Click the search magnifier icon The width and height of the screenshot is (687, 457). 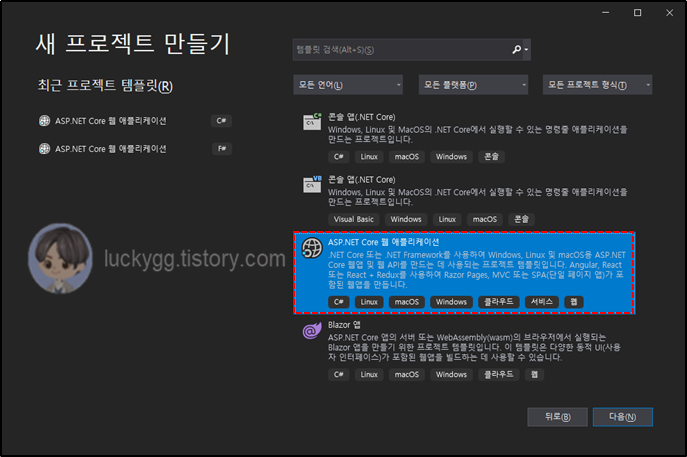tap(517, 50)
